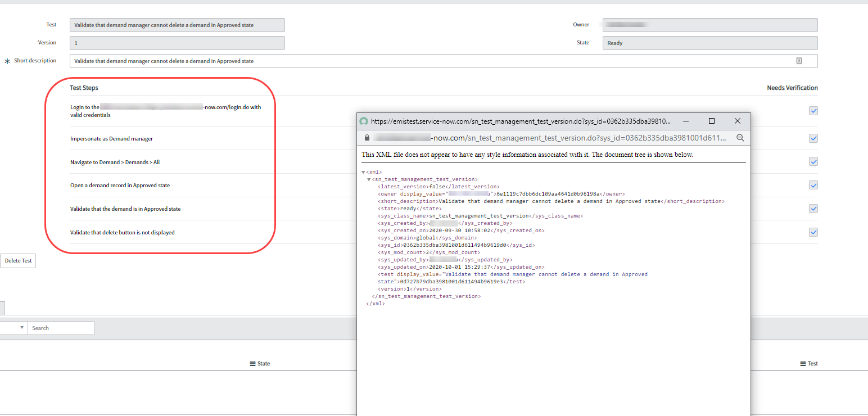Select the 'Impersonate as Demand manager' step
Image resolution: width=868 pixels, height=416 pixels.
click(x=111, y=138)
